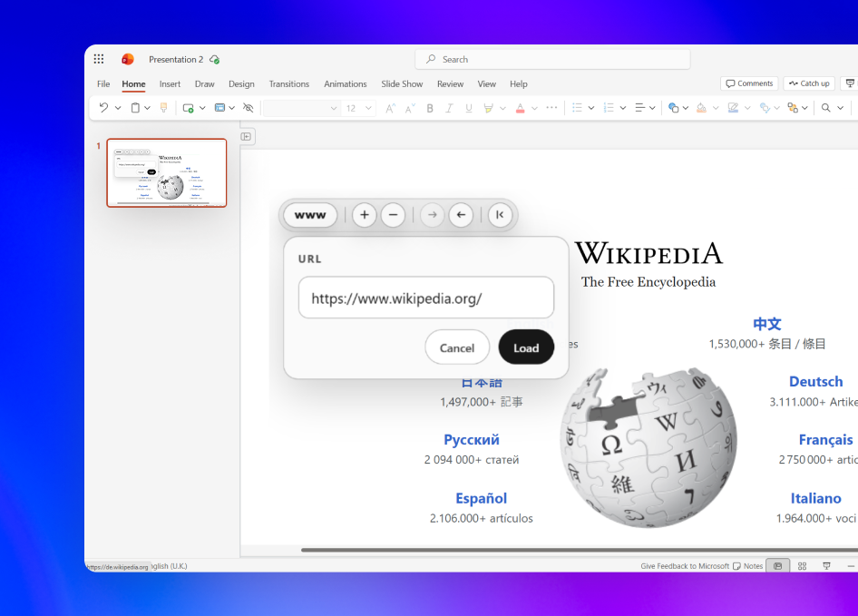
Task: Expand the bullets dropdown arrow
Action: pos(591,108)
